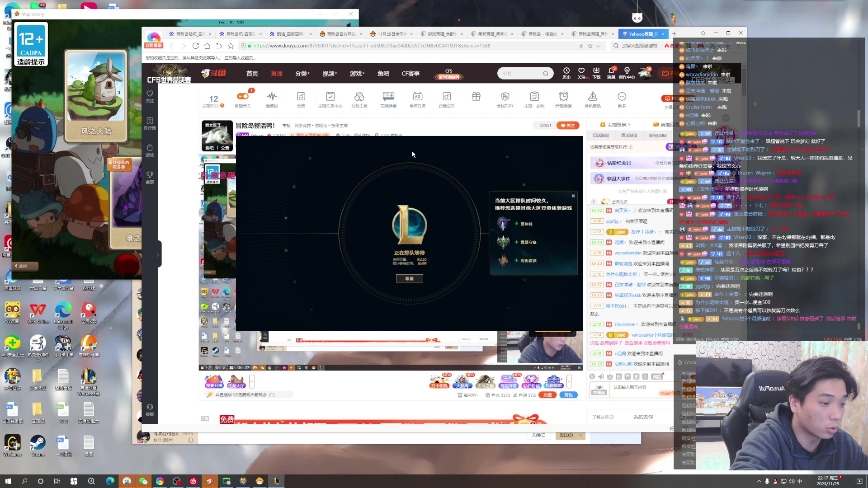868x488 pixels.
Task: Click the 我要开播 start streaming icon
Action: 214,381
